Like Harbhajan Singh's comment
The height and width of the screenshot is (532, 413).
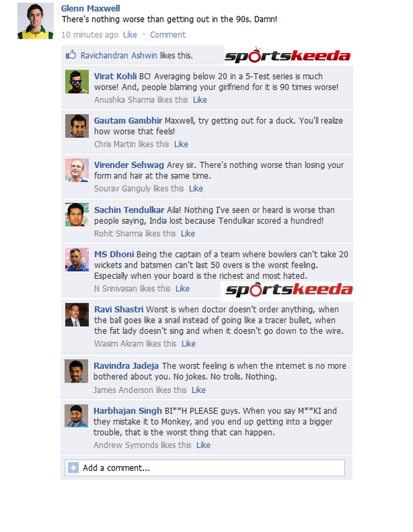pyautogui.click(x=203, y=445)
